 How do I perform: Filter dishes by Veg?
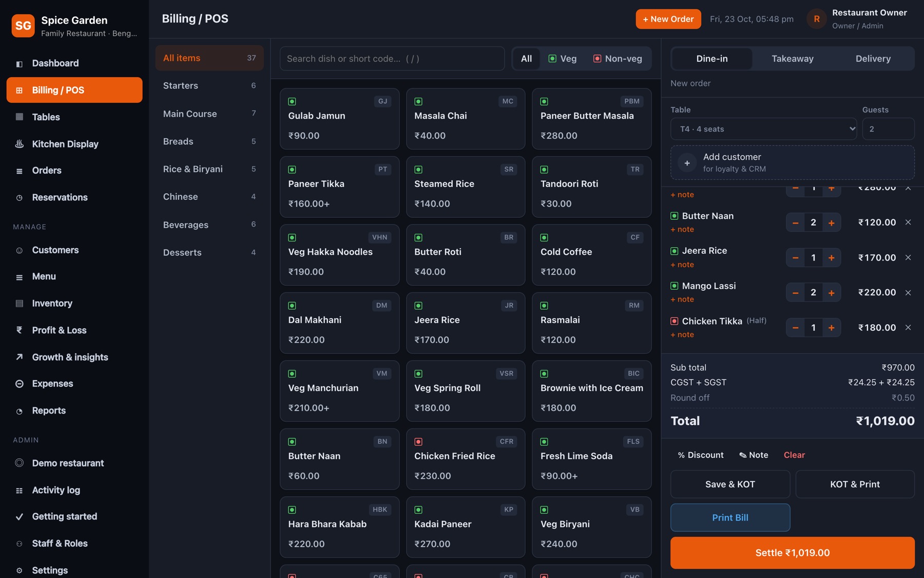pyautogui.click(x=563, y=59)
